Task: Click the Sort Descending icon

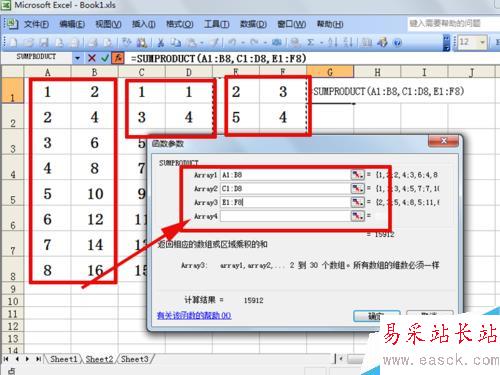Action: (348, 42)
